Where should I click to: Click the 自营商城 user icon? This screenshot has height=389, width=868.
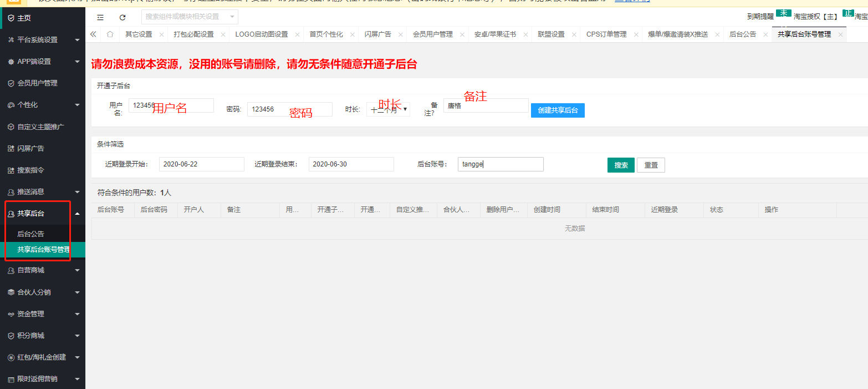click(x=11, y=271)
